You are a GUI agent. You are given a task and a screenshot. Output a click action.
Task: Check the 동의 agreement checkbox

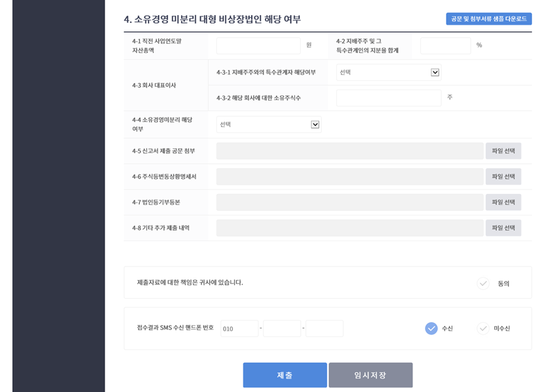(x=483, y=284)
